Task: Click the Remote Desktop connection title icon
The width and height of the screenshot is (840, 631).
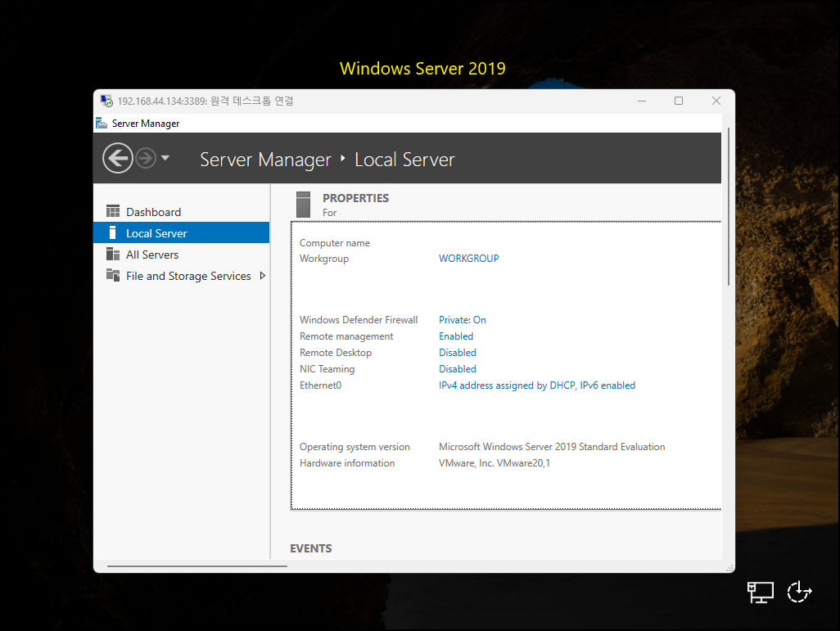Action: [x=106, y=101]
